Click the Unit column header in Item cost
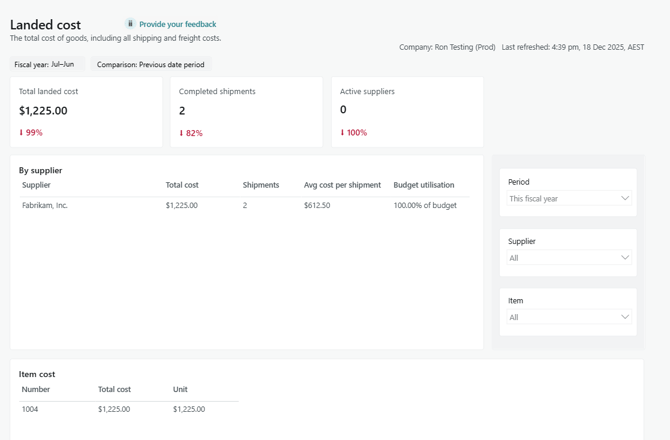The image size is (670, 440). click(x=180, y=389)
